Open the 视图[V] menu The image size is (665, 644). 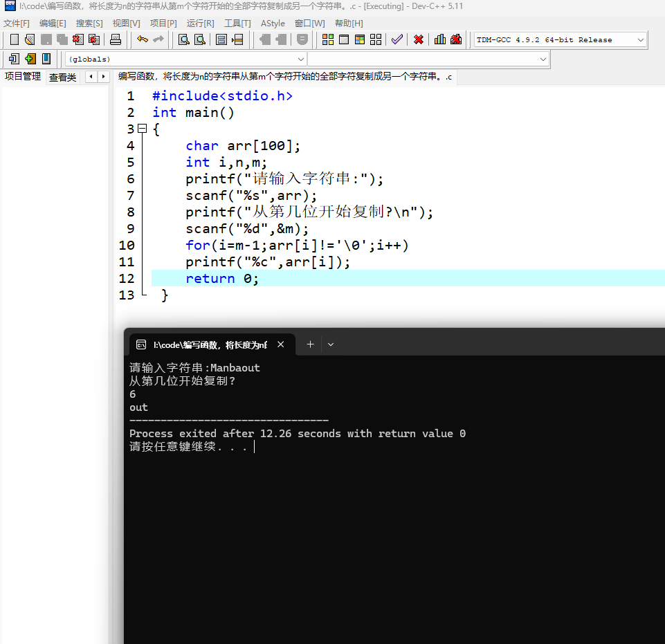[x=126, y=24]
